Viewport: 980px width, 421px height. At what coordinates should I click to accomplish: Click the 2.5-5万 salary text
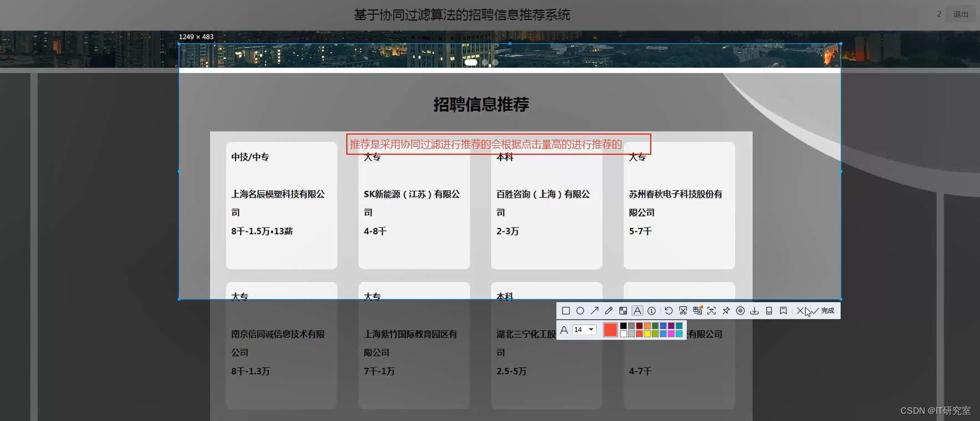tap(511, 371)
